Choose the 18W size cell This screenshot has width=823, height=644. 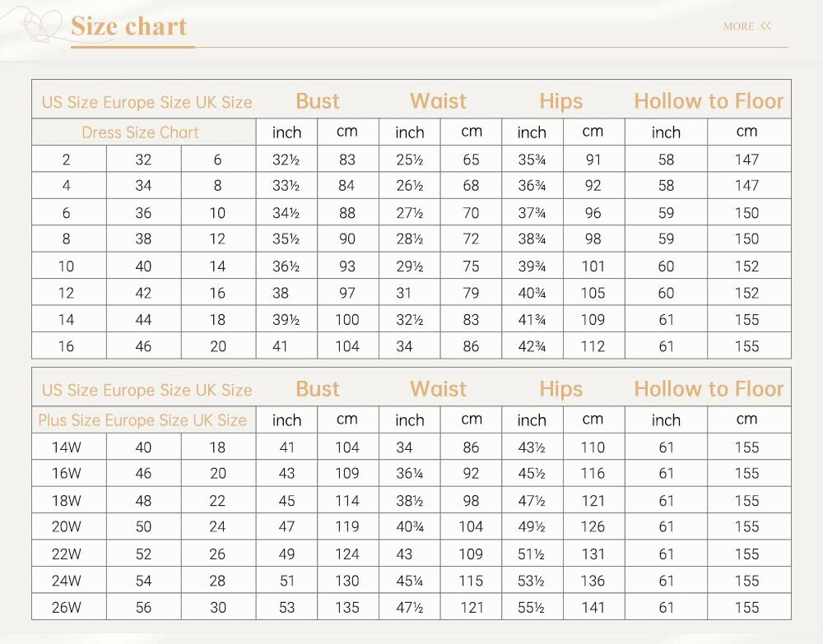click(67, 501)
